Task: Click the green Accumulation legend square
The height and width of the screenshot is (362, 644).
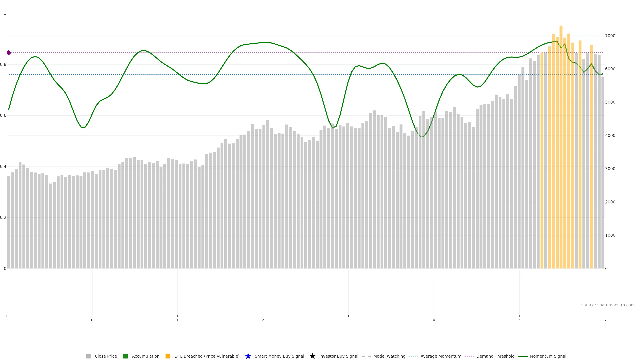Action: click(125, 356)
